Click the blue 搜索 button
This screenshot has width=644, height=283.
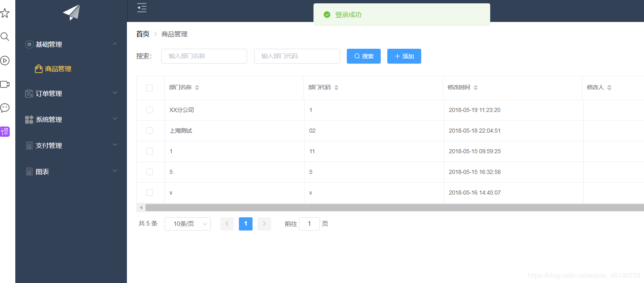[364, 56]
